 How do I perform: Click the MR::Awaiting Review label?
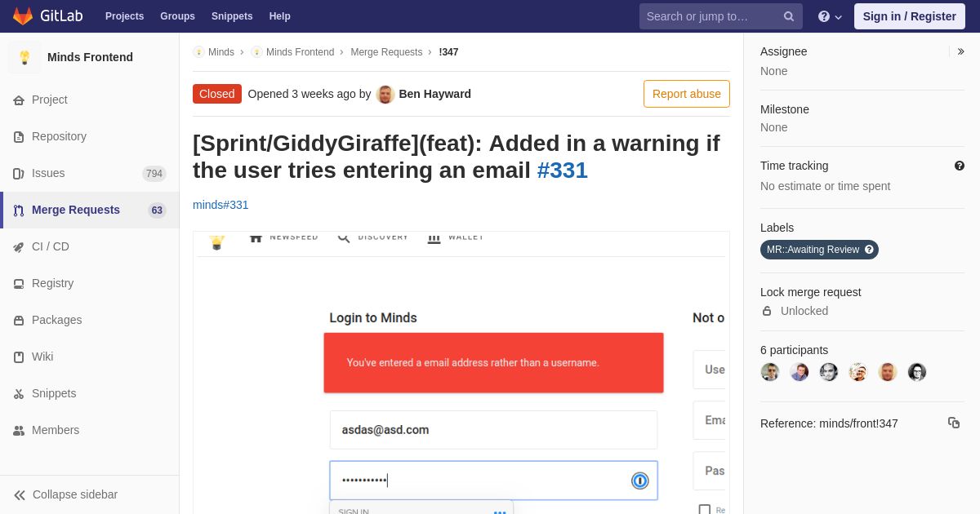(x=813, y=250)
